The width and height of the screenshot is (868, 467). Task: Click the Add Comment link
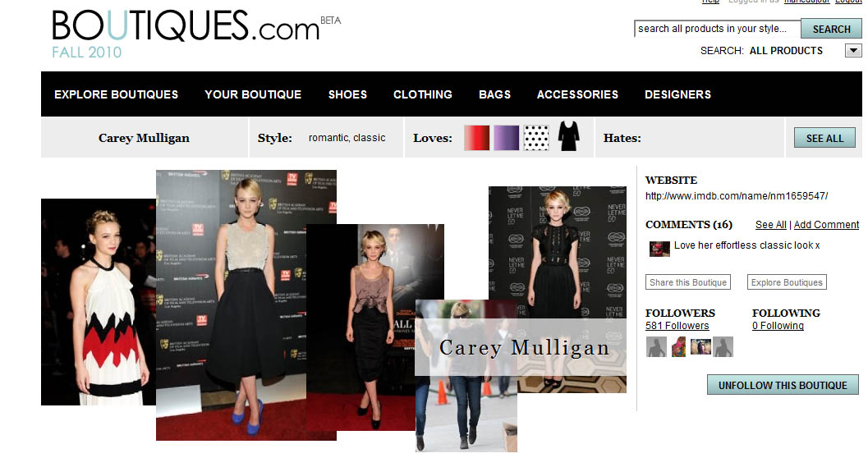[x=826, y=225]
